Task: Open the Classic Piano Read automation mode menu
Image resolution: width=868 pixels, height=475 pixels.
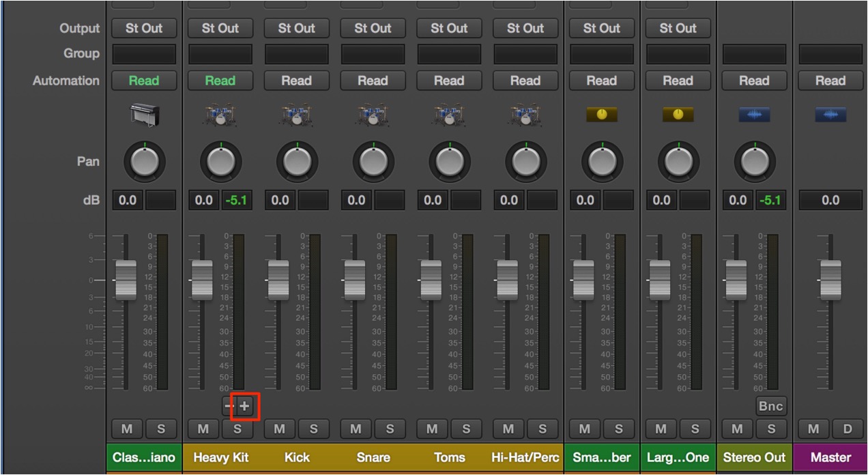Action: [144, 81]
